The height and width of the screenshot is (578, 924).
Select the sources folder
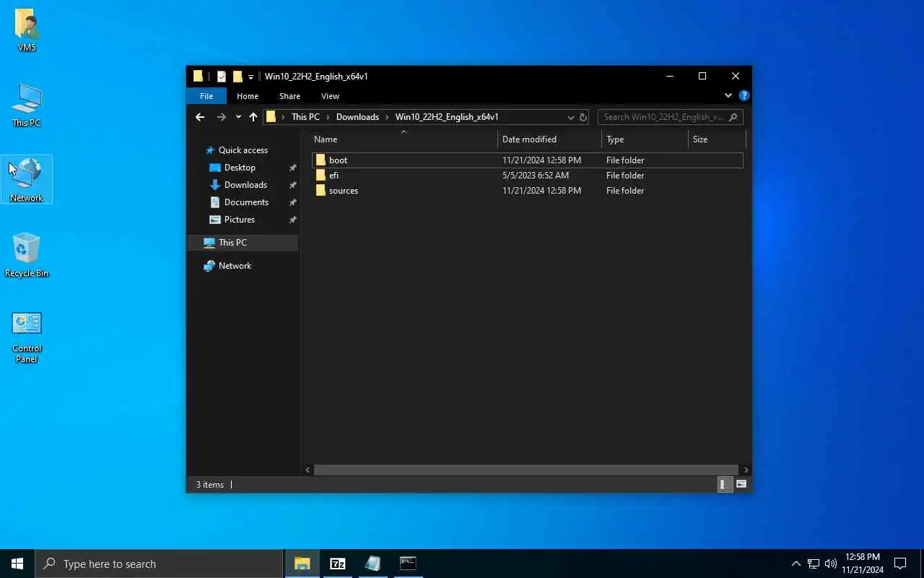[x=528, y=191]
